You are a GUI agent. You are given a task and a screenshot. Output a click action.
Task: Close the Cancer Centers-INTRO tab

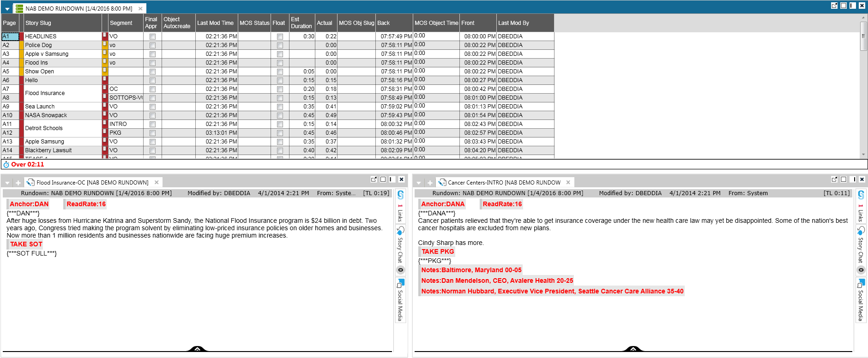click(x=568, y=182)
